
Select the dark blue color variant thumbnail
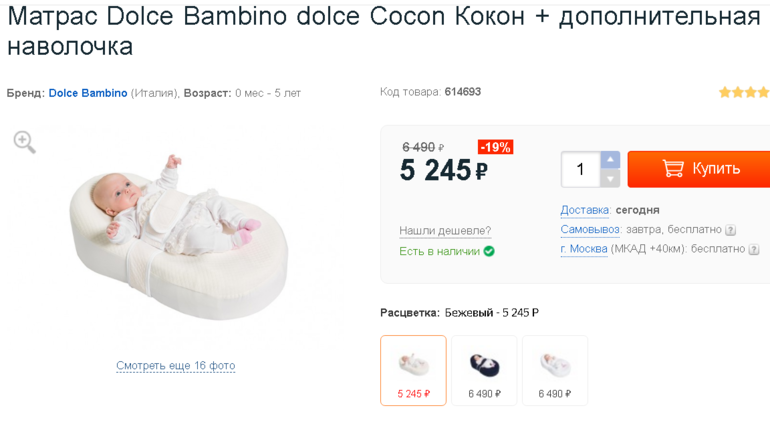(x=484, y=370)
